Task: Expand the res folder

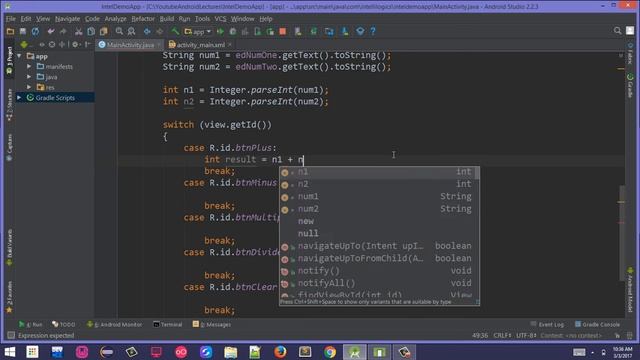Action: 29,87
